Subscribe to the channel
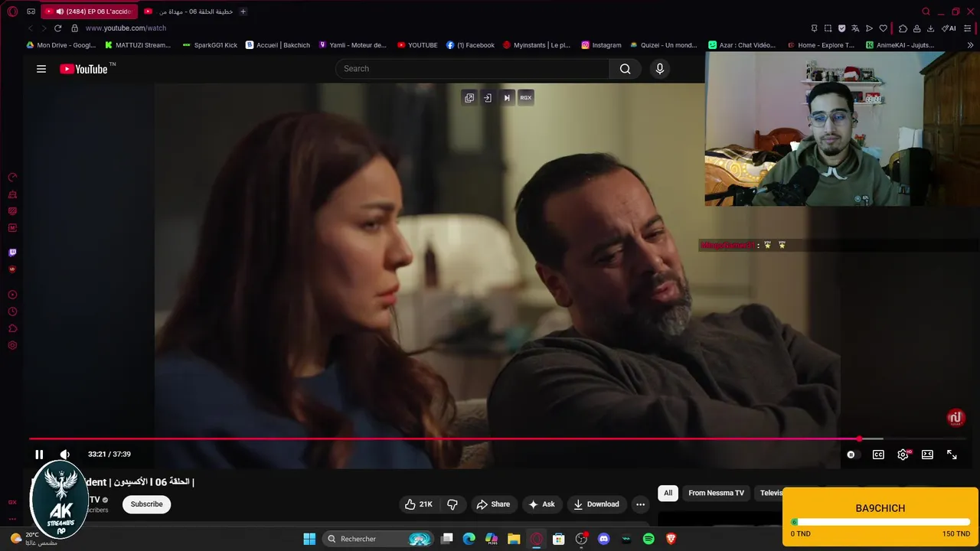 point(146,504)
